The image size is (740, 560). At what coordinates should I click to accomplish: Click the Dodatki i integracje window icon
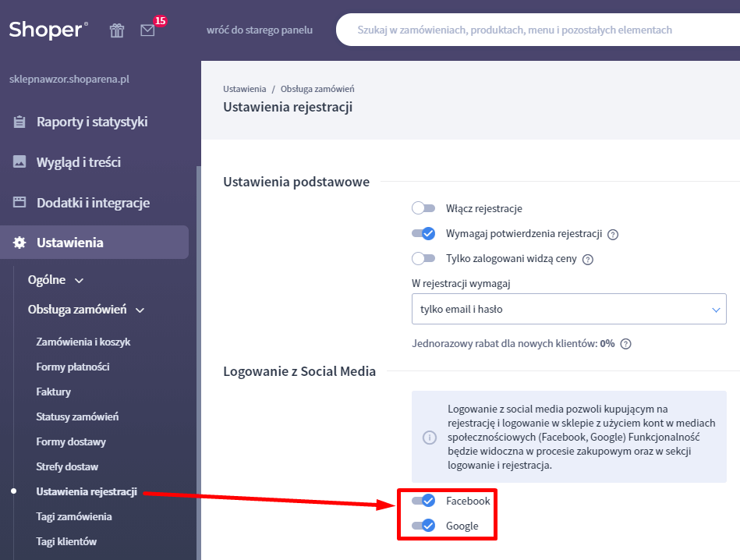tap(19, 203)
